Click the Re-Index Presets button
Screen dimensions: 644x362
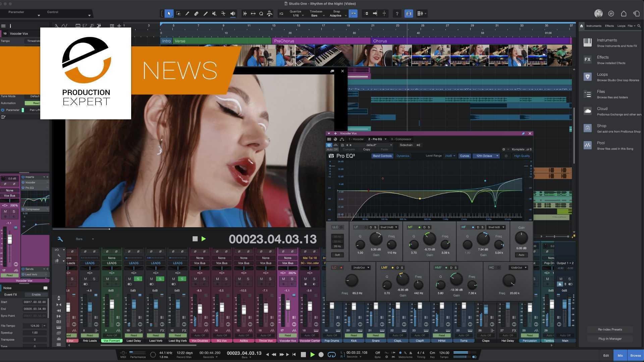(610, 329)
